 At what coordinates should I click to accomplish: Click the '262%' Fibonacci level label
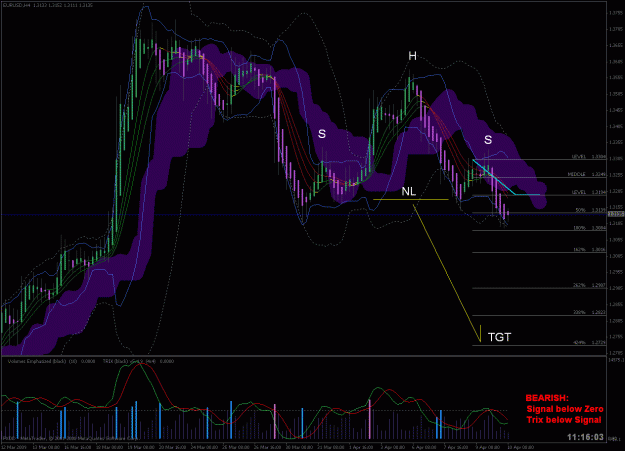[x=580, y=286]
